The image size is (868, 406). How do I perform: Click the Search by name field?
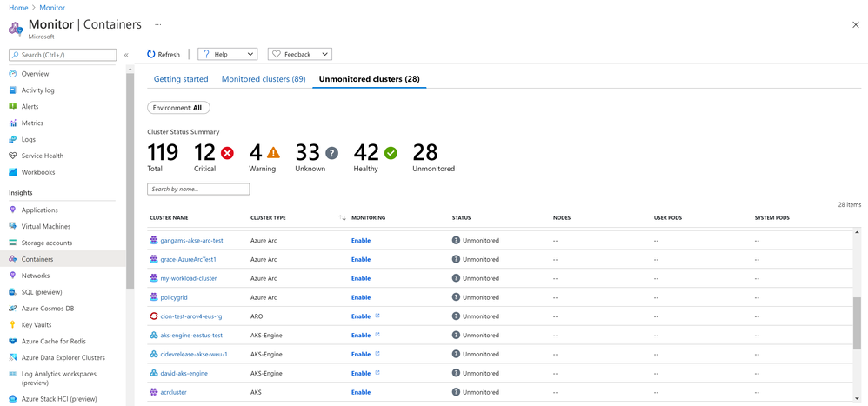point(198,190)
